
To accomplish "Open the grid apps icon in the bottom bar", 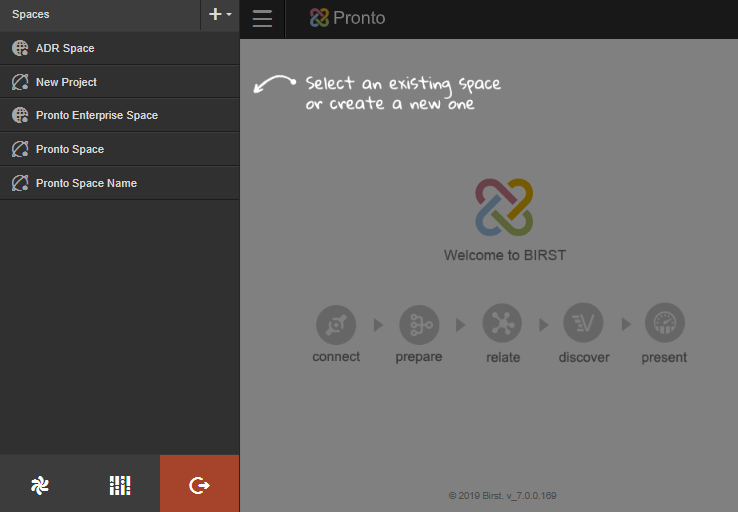I will coord(120,485).
